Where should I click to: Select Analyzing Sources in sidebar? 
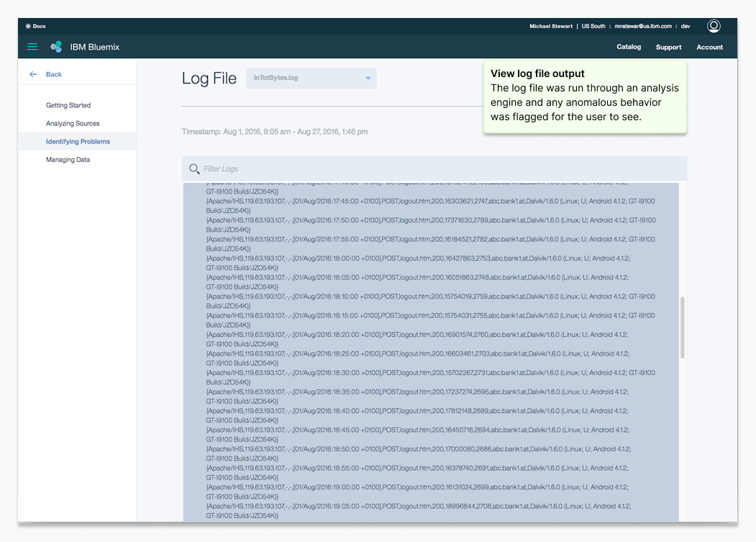tap(73, 123)
